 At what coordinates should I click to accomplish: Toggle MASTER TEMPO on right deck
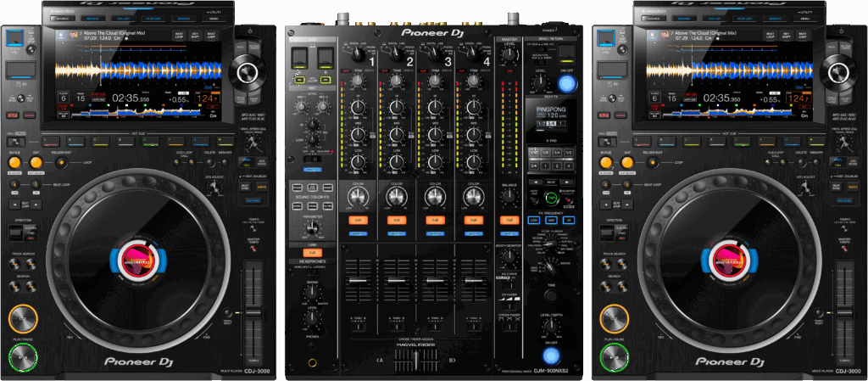(845, 248)
